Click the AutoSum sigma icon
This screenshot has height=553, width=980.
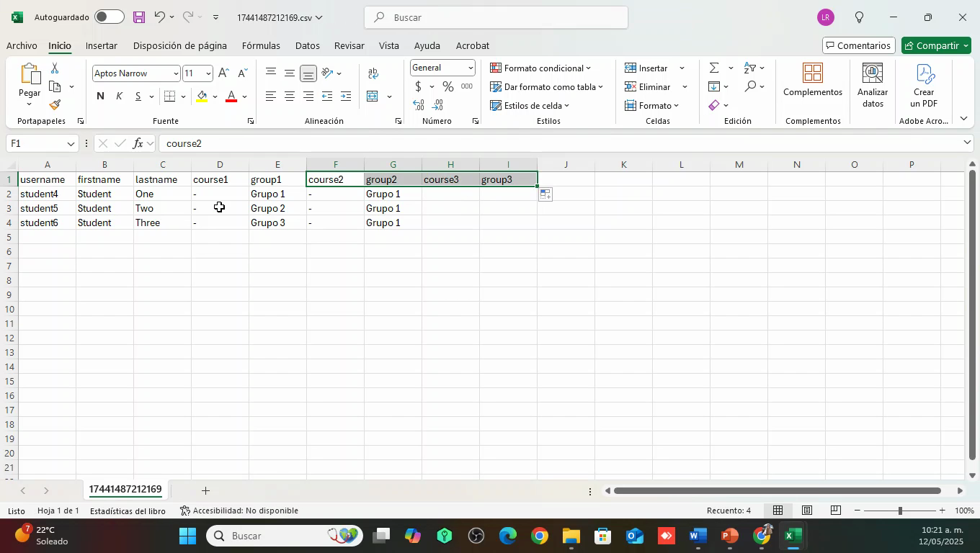pyautogui.click(x=714, y=68)
